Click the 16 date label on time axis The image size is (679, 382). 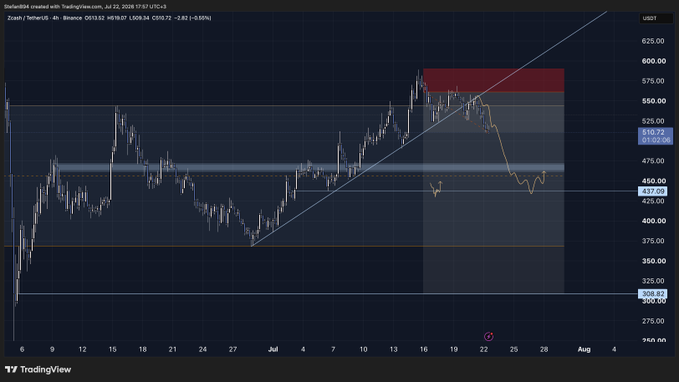[x=424, y=349]
